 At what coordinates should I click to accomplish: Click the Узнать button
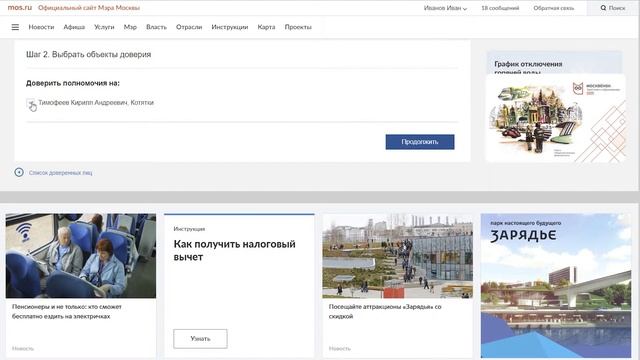[x=200, y=339]
